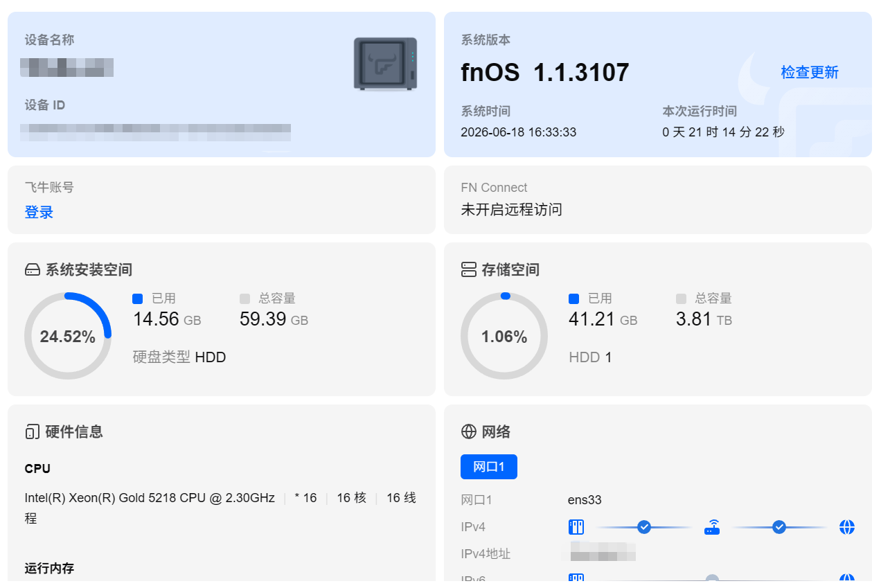
Task: Click the blurred IPv4 address value
Action: 603,552
